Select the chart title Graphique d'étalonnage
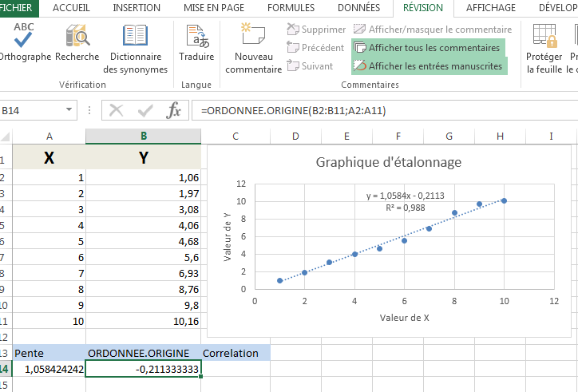 point(389,162)
